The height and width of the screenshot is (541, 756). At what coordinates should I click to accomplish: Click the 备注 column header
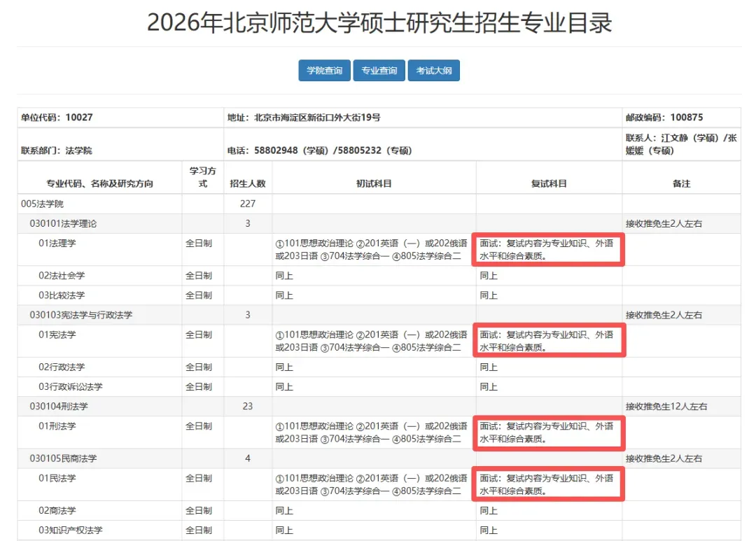point(681,183)
